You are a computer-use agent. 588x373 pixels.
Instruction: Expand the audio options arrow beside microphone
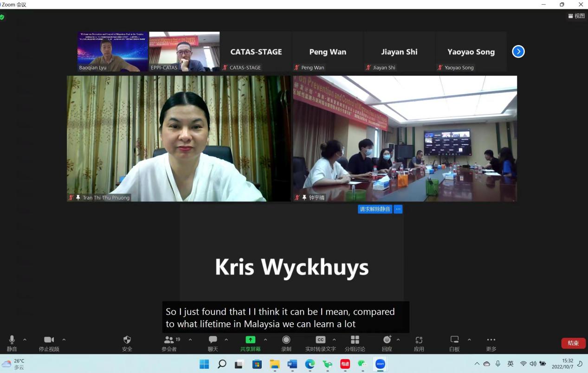[x=25, y=340]
